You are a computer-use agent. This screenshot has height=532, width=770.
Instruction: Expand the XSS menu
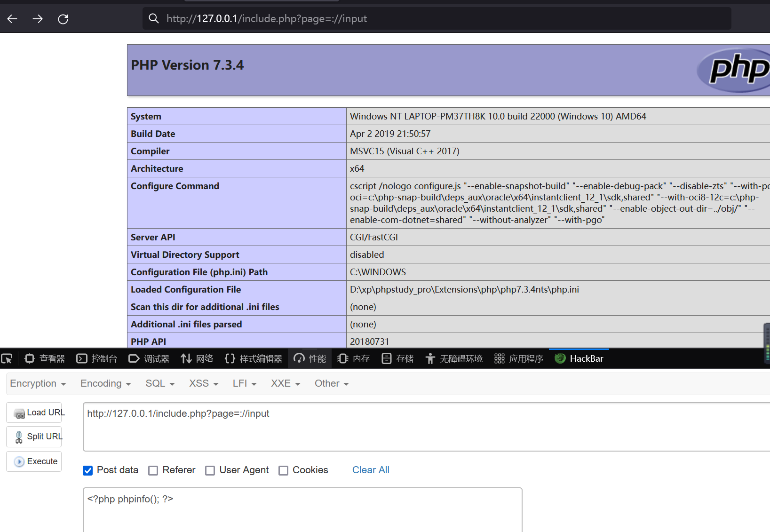click(203, 383)
